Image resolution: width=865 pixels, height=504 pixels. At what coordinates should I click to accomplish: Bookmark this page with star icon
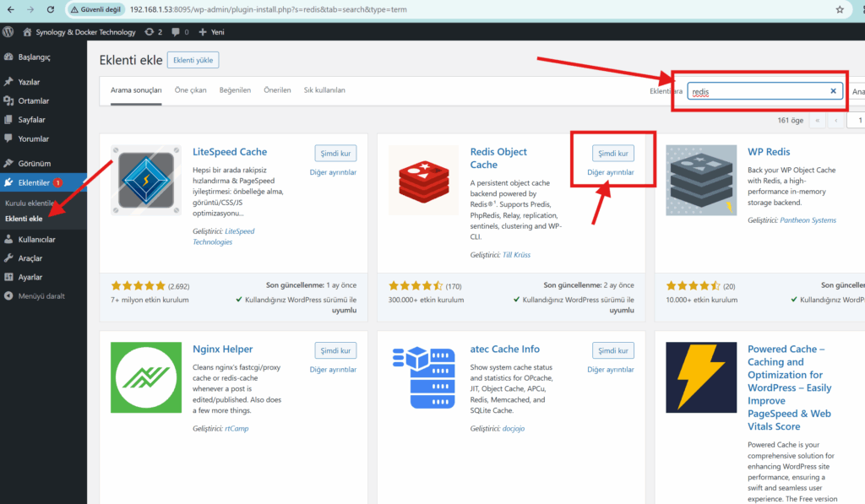point(840,9)
